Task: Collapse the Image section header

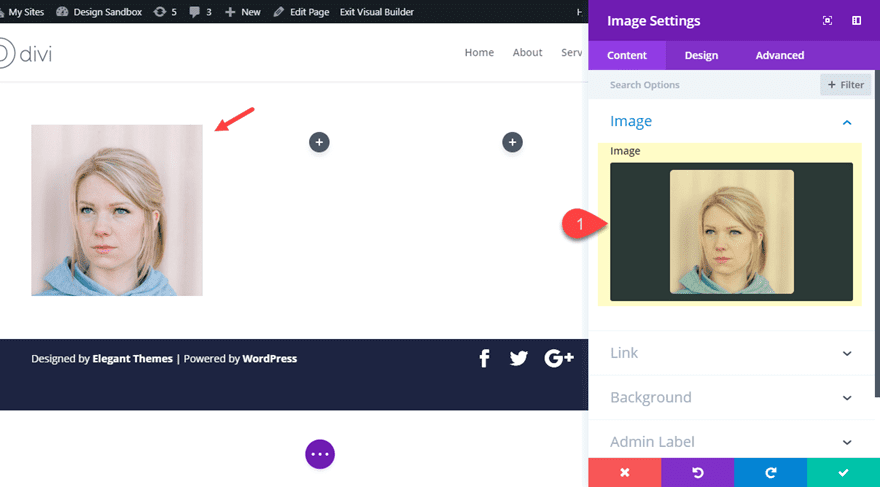Action: point(731,121)
